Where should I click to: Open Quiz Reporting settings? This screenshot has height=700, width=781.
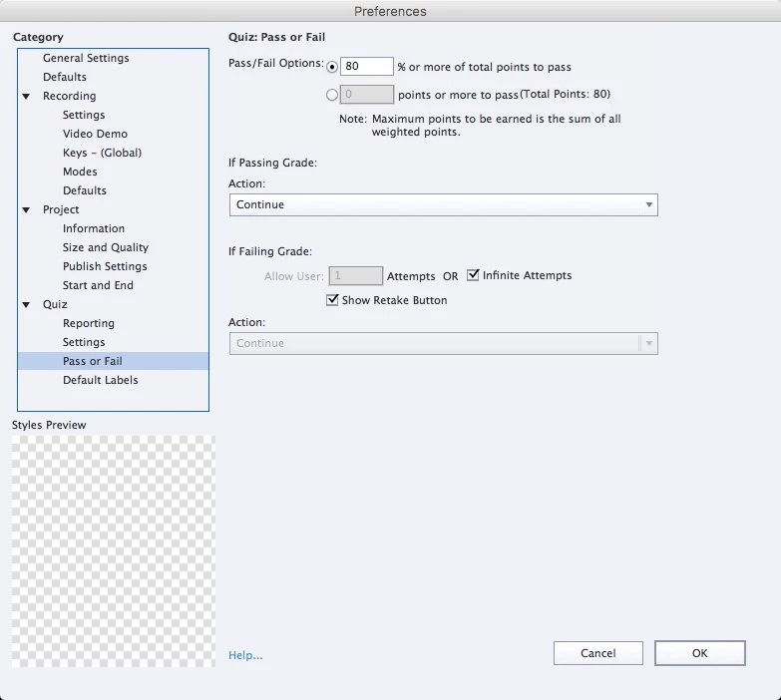[89, 323]
